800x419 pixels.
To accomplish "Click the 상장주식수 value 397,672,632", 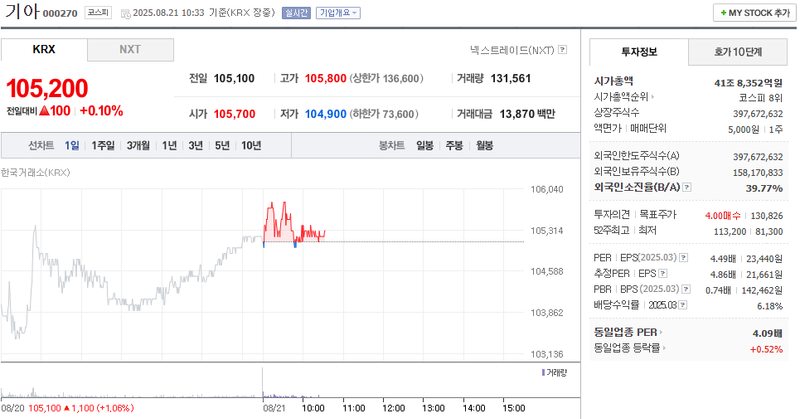I will (758, 114).
